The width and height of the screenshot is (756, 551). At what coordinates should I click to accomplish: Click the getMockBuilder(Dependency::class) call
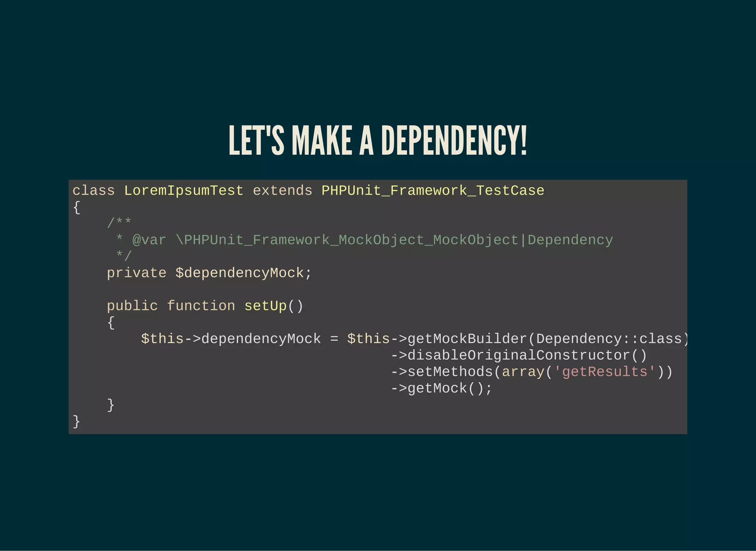pyautogui.click(x=548, y=339)
